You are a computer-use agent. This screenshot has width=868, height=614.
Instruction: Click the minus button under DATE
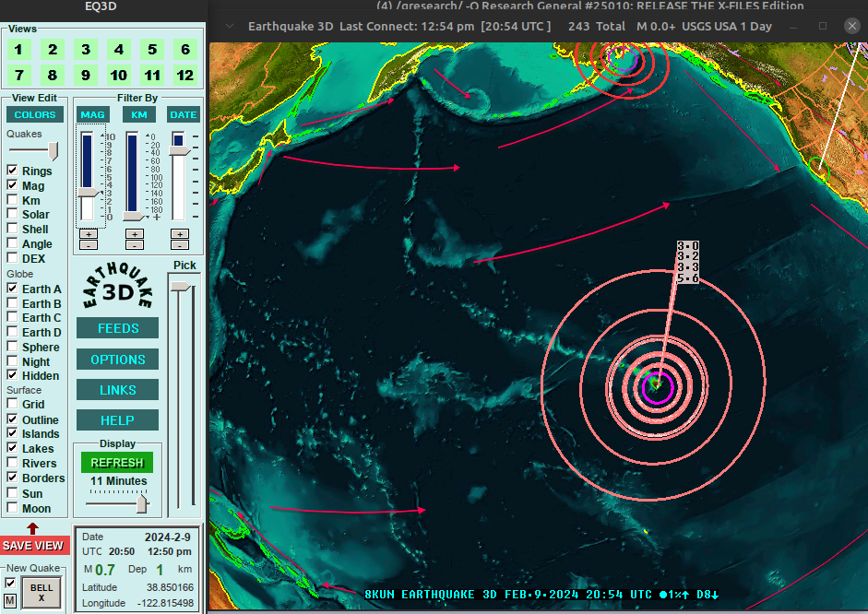pyautogui.click(x=180, y=244)
